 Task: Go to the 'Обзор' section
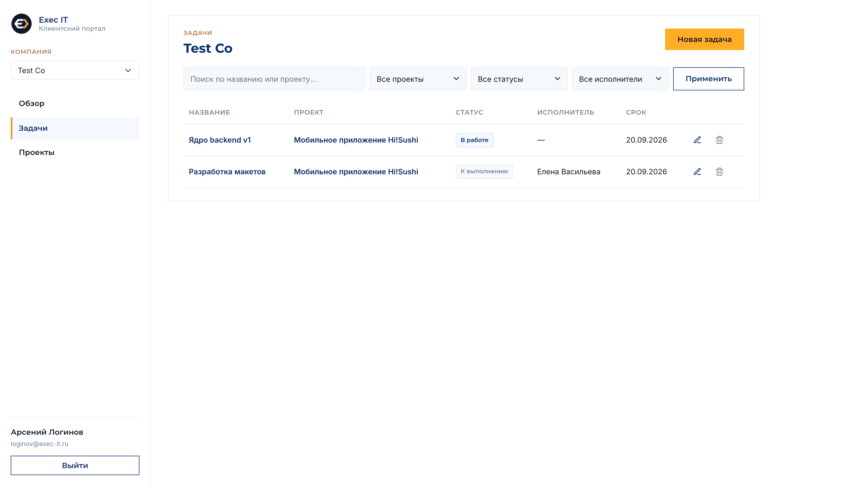pos(75,103)
